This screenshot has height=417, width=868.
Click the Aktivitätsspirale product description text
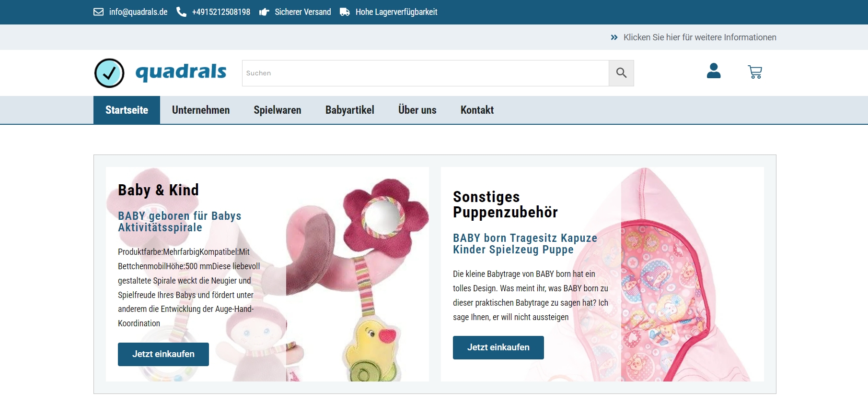click(189, 287)
